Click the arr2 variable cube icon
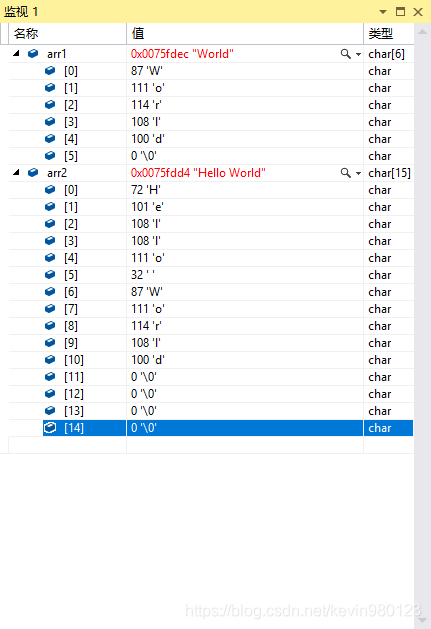The width and height of the screenshot is (431, 629). coord(33,172)
